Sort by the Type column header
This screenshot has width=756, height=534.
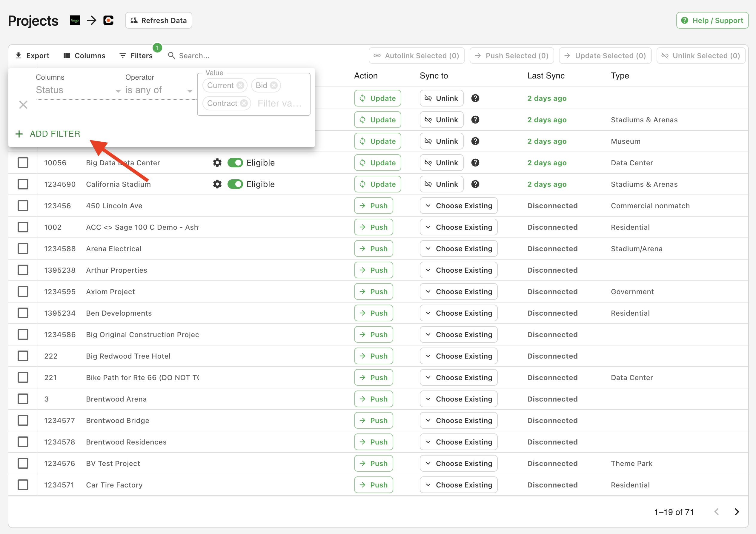pos(620,76)
